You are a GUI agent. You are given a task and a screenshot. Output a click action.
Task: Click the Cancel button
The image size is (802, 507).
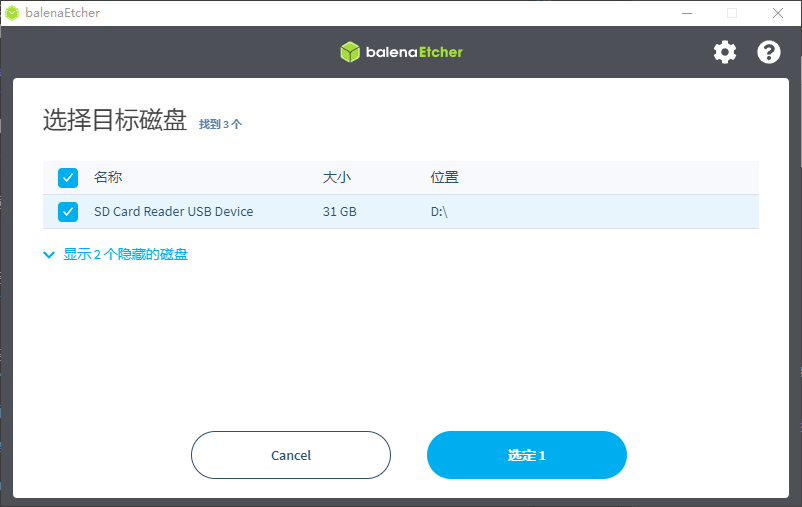point(291,455)
